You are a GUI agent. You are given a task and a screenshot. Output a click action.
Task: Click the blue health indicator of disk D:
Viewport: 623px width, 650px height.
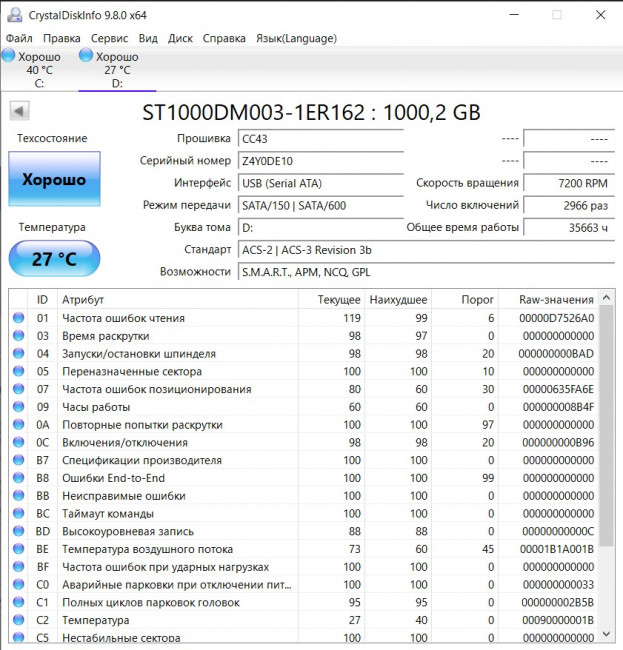[86, 55]
